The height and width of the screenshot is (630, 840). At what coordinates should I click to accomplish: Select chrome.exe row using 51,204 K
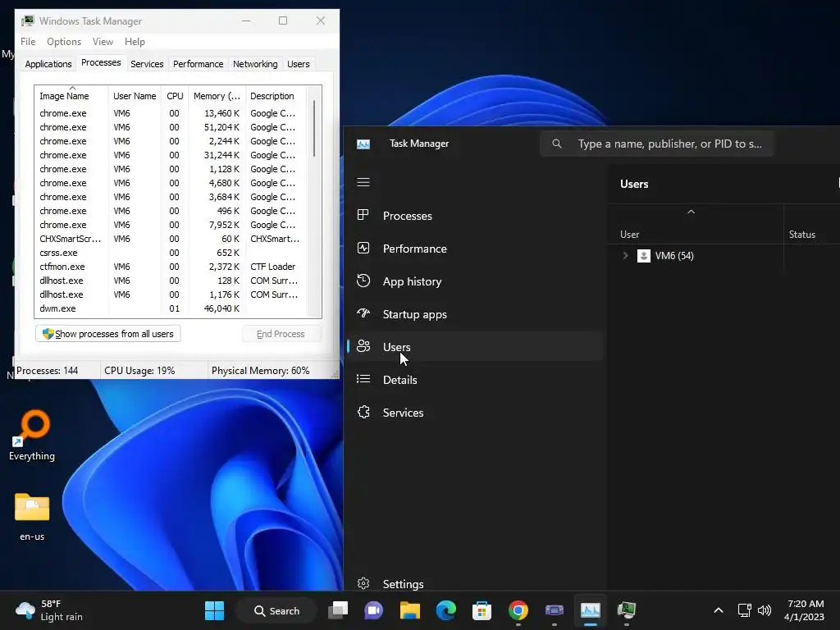click(x=171, y=127)
